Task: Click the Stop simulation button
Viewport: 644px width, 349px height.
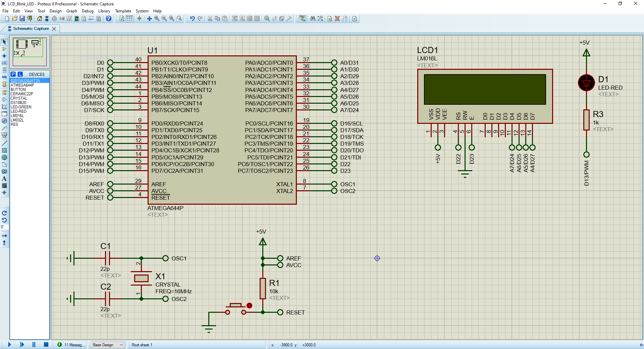Action: pyautogui.click(x=46, y=345)
